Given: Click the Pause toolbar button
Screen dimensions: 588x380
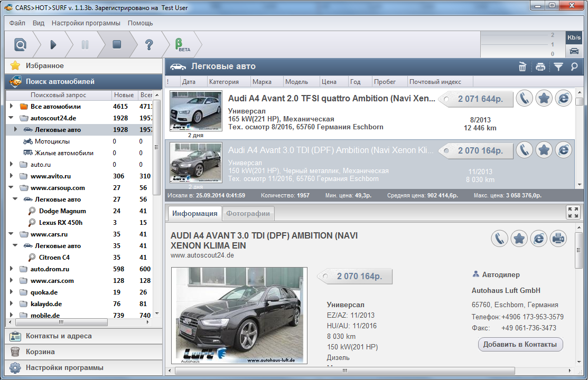Looking at the screenshot, I should tap(85, 44).
